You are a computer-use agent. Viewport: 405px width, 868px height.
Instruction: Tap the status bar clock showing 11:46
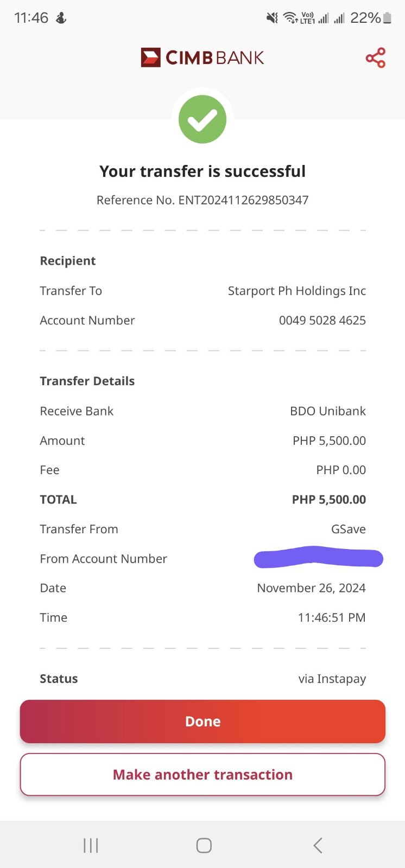(x=31, y=18)
